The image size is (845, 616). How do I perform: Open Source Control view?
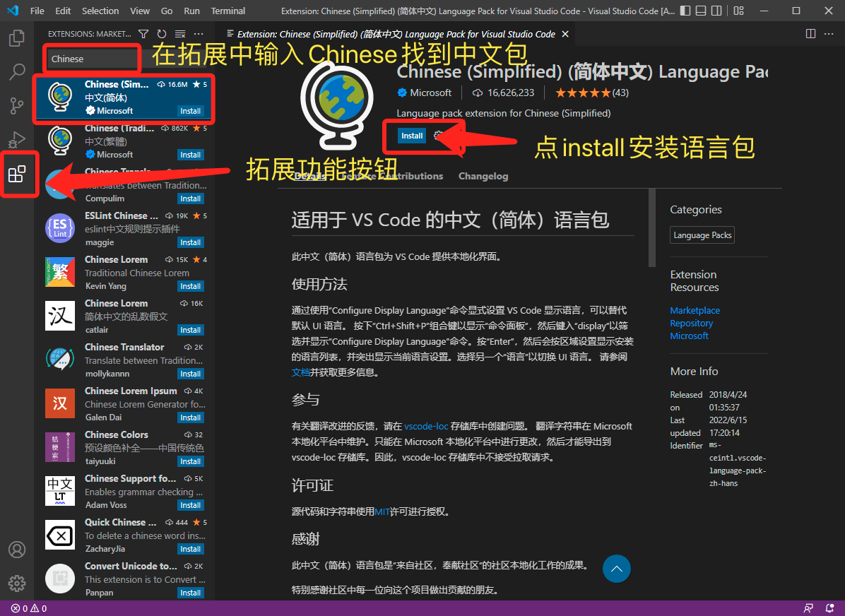click(17, 106)
